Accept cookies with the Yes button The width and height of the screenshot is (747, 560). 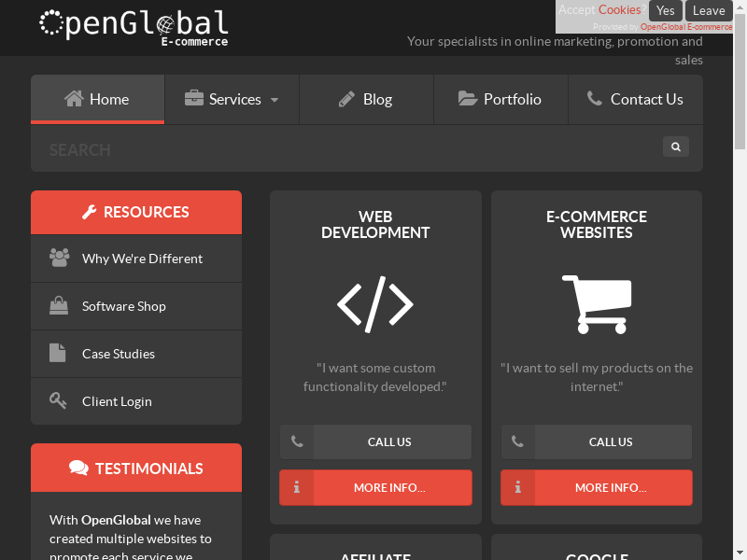click(x=665, y=10)
